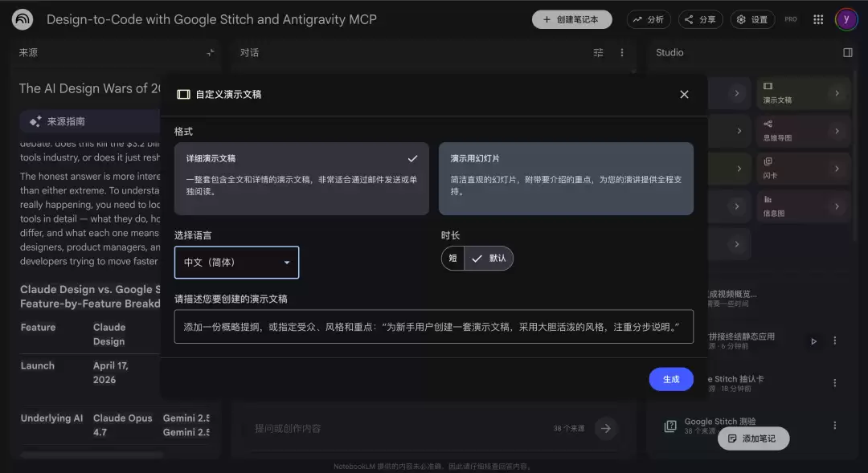Close the 自定义演示文稿 dialog
The height and width of the screenshot is (473, 868).
(x=684, y=95)
